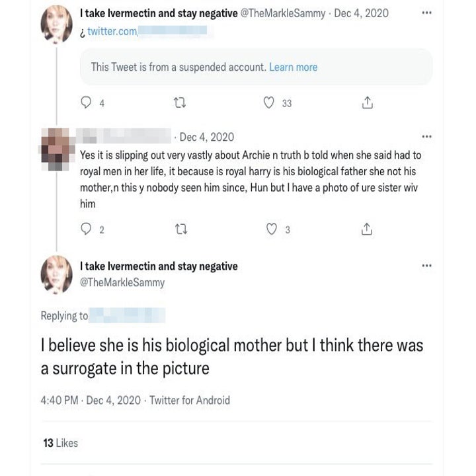Like the tweet with 3 likes
476x476 pixels.
[x=271, y=229]
